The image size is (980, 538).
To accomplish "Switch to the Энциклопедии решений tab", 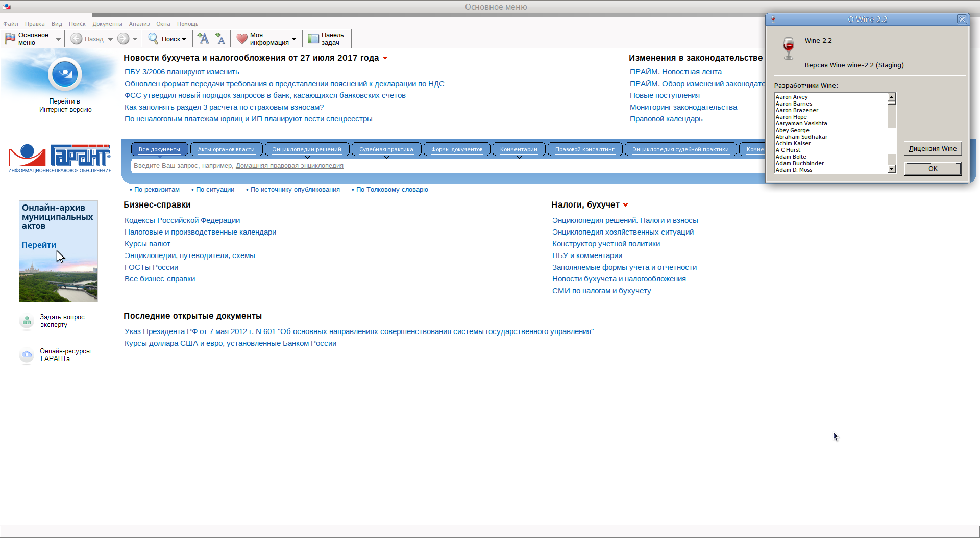I will tap(307, 149).
